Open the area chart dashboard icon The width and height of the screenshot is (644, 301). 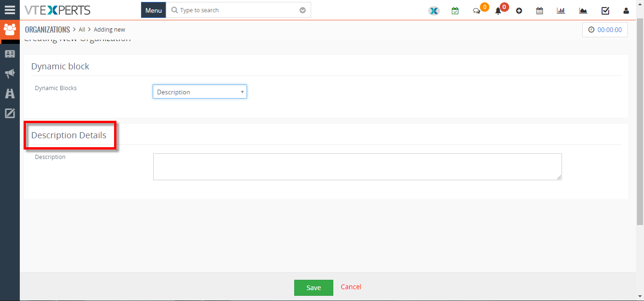click(x=583, y=10)
